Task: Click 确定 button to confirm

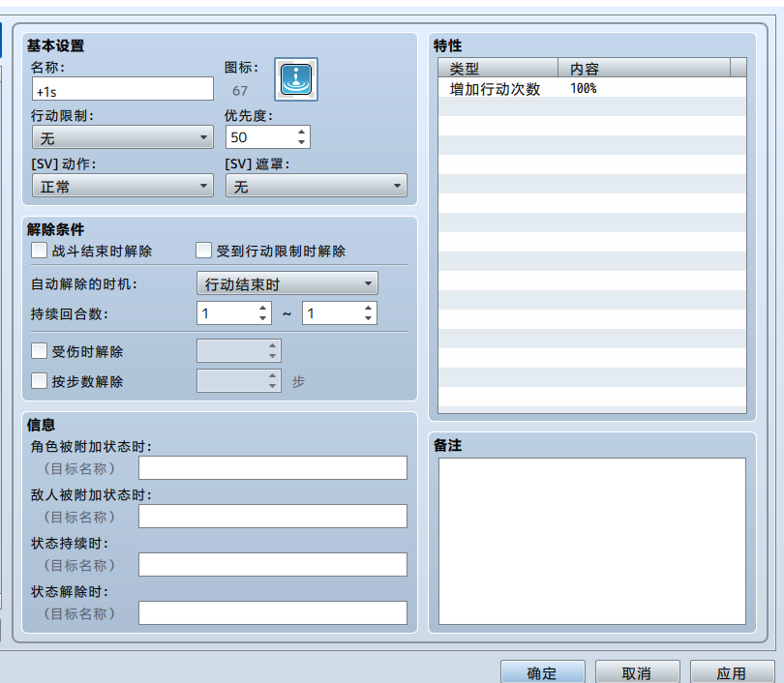Action: tap(542, 672)
